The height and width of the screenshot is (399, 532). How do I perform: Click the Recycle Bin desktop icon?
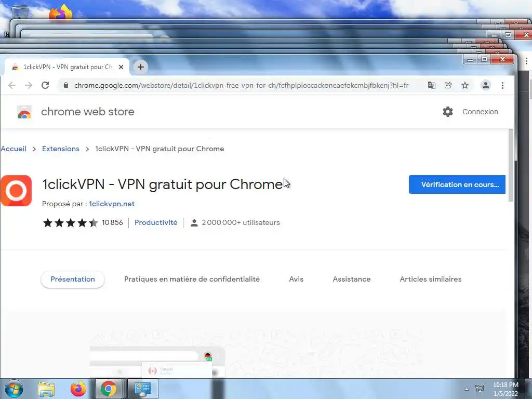click(x=20, y=11)
